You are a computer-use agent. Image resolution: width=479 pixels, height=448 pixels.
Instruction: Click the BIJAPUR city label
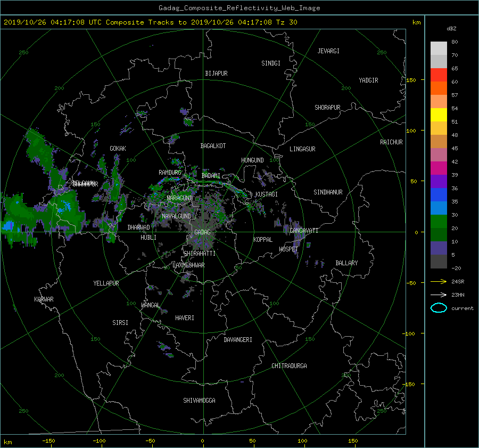click(x=216, y=74)
